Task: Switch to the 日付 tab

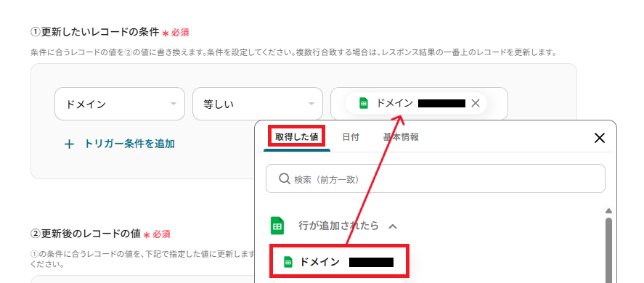Action: [x=351, y=137]
